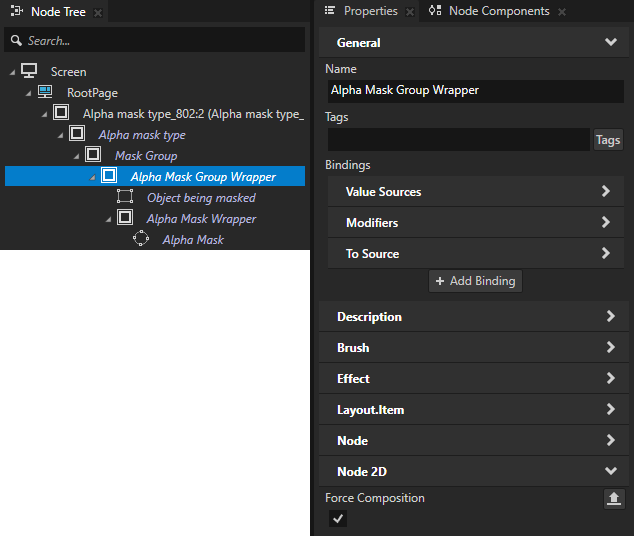The image size is (634, 536).
Task: Click the Object being masked node icon
Action: pyautogui.click(x=125, y=197)
